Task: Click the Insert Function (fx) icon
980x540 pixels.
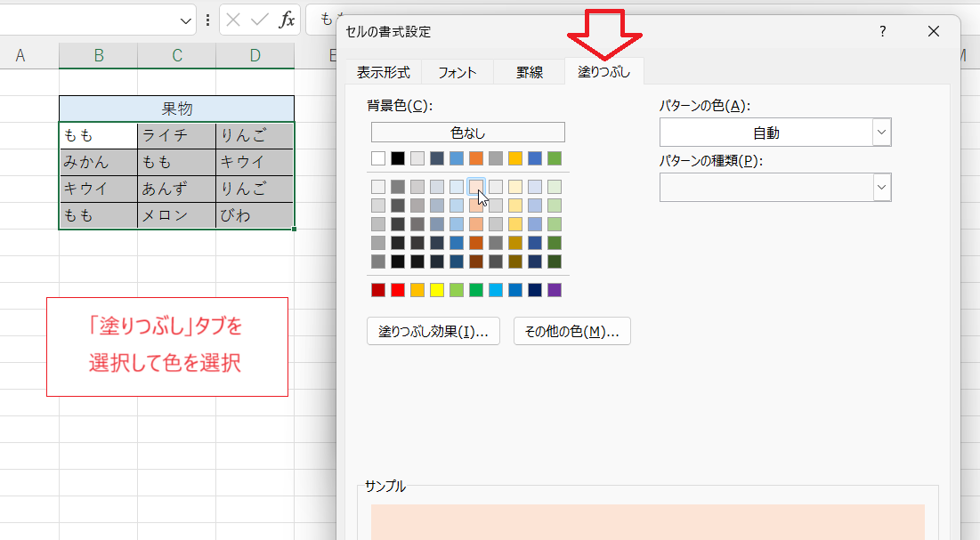Action: tap(285, 20)
